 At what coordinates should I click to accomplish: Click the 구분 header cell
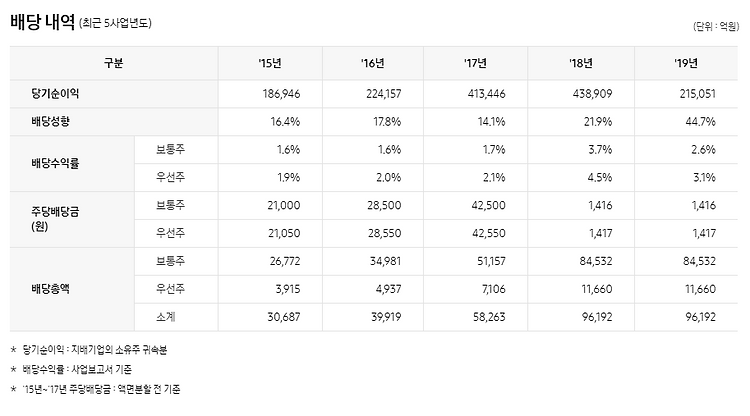pos(114,63)
